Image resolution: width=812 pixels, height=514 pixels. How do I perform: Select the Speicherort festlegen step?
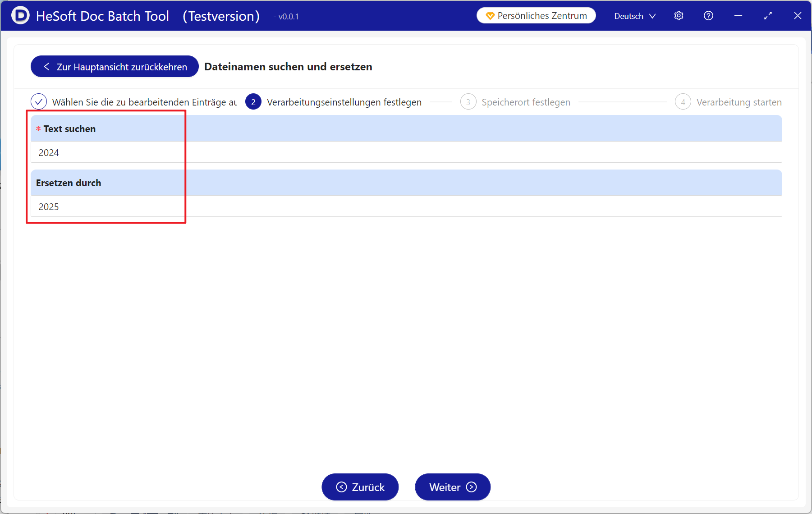526,102
